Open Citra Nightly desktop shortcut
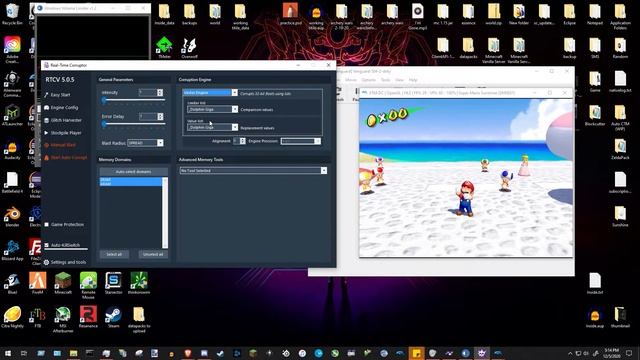Viewport: 640px width, 360px height. (x=12, y=317)
